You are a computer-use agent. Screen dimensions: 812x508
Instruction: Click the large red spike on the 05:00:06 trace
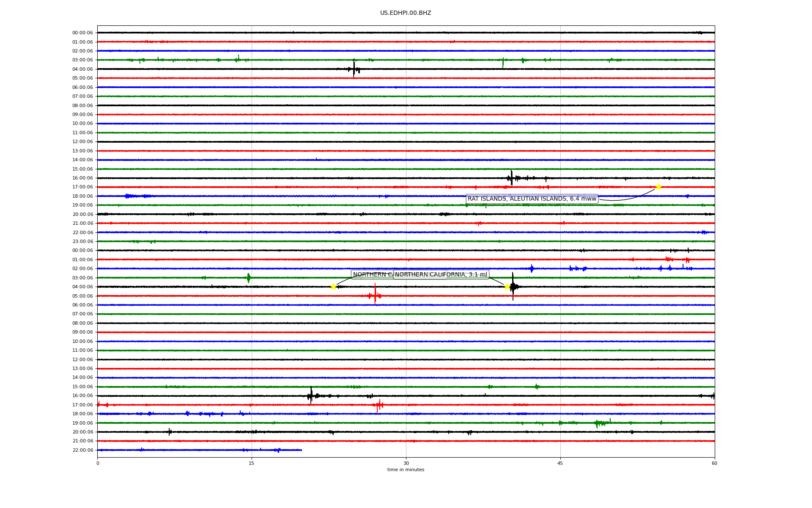[x=375, y=295]
